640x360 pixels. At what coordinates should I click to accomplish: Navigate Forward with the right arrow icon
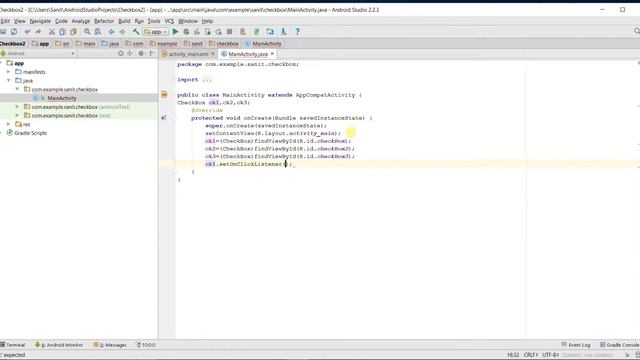[122, 31]
